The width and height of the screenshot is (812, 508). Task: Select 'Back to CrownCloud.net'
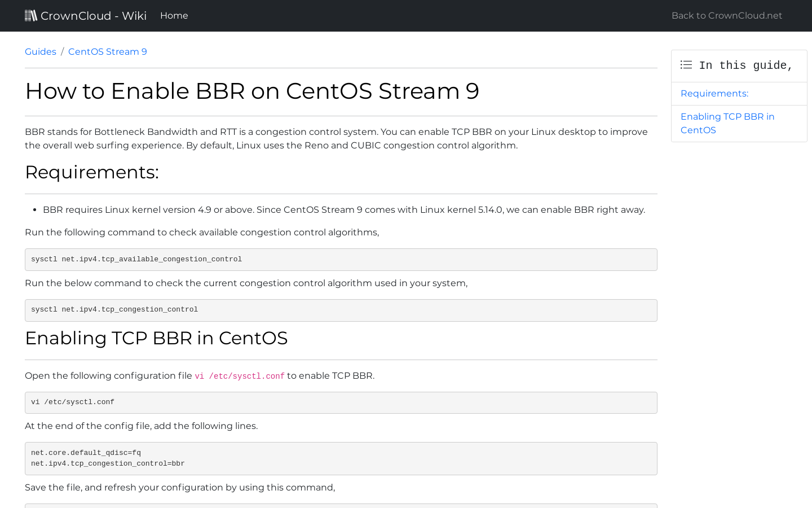(x=726, y=15)
